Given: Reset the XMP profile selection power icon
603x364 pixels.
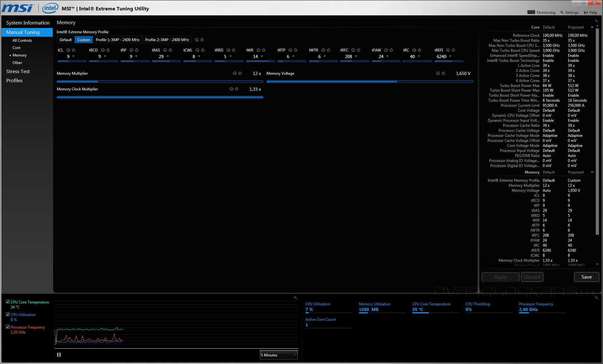Looking at the screenshot, I should click(x=202, y=40).
